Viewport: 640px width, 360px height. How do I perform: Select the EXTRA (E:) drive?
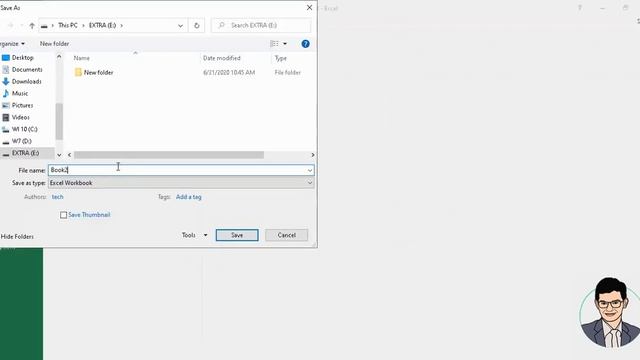[x=25, y=153]
